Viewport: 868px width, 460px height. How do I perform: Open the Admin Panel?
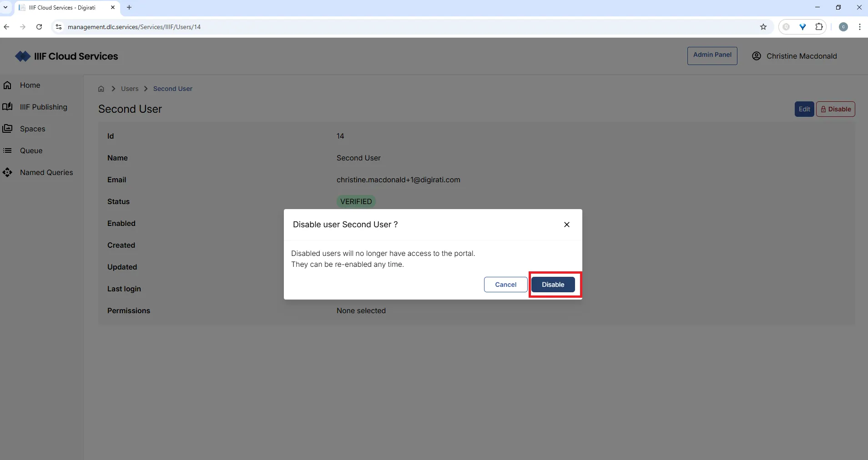point(712,55)
